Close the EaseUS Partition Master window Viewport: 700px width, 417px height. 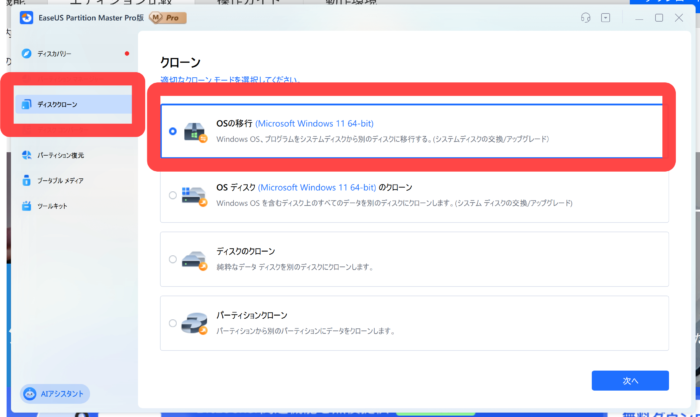click(x=679, y=18)
